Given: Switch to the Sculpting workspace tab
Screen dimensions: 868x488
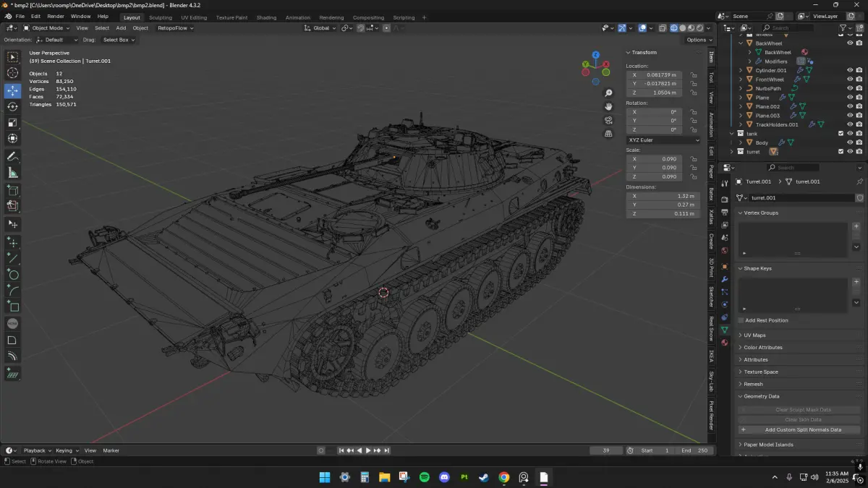Looking at the screenshot, I should point(161,17).
